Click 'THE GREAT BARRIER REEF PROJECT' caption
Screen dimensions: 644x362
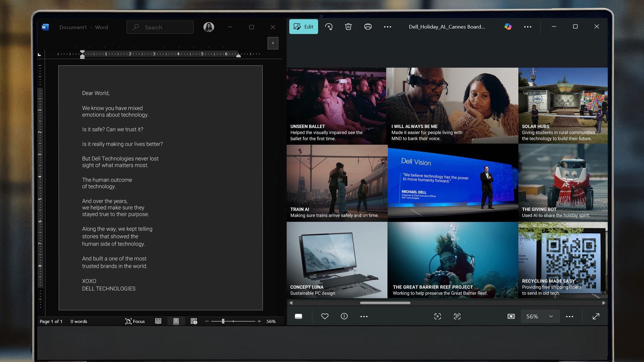pos(433,287)
